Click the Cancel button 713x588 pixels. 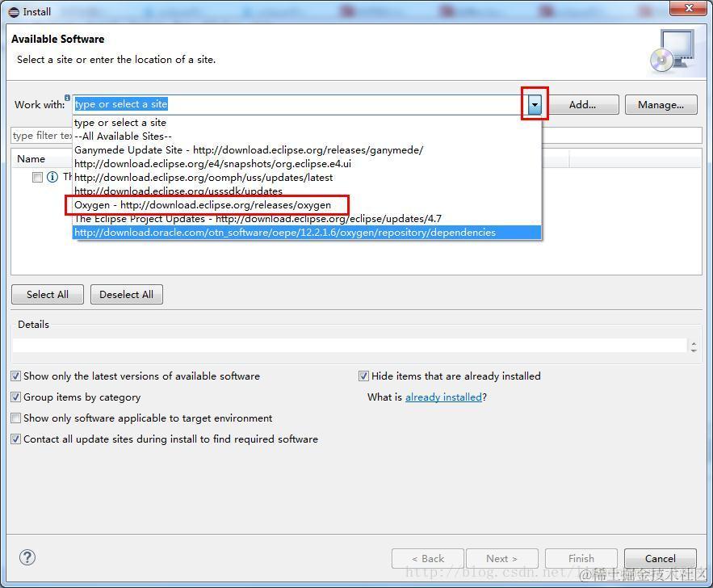coord(661,558)
